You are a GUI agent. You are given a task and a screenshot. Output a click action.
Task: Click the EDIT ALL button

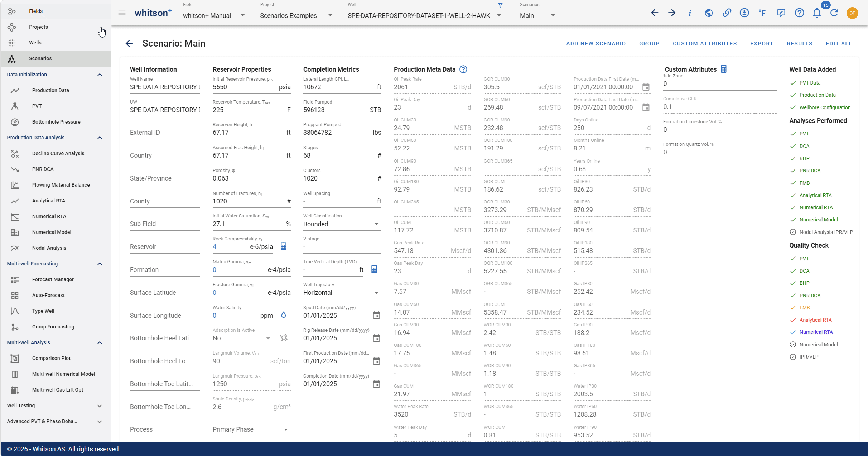point(839,44)
